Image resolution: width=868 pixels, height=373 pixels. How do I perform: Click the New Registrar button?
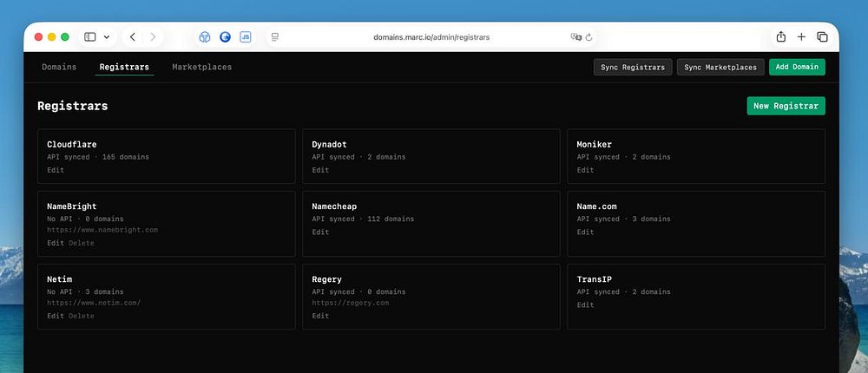(x=786, y=106)
